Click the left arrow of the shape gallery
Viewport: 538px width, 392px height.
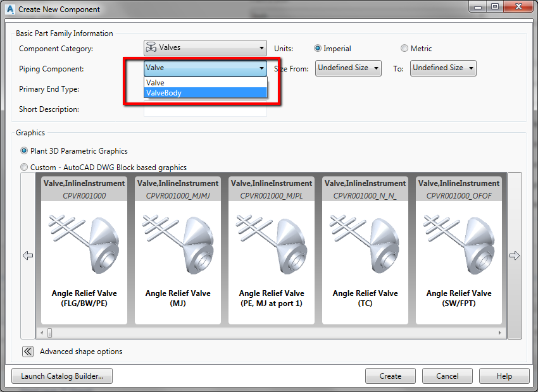pyautogui.click(x=28, y=255)
